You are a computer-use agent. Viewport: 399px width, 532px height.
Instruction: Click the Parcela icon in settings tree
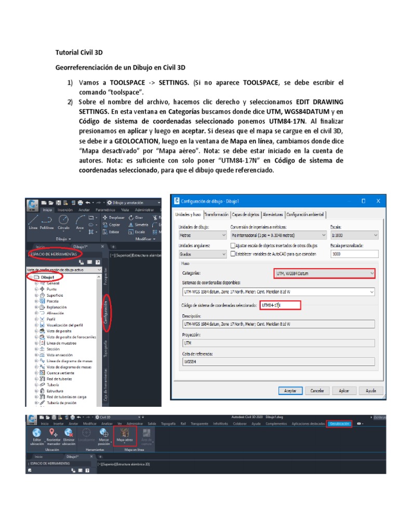tap(43, 301)
